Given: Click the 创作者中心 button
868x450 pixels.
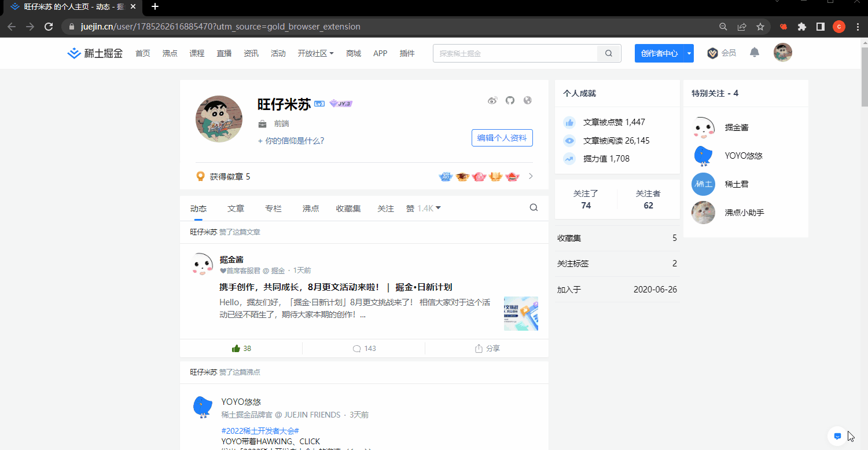Looking at the screenshot, I should coord(659,53).
